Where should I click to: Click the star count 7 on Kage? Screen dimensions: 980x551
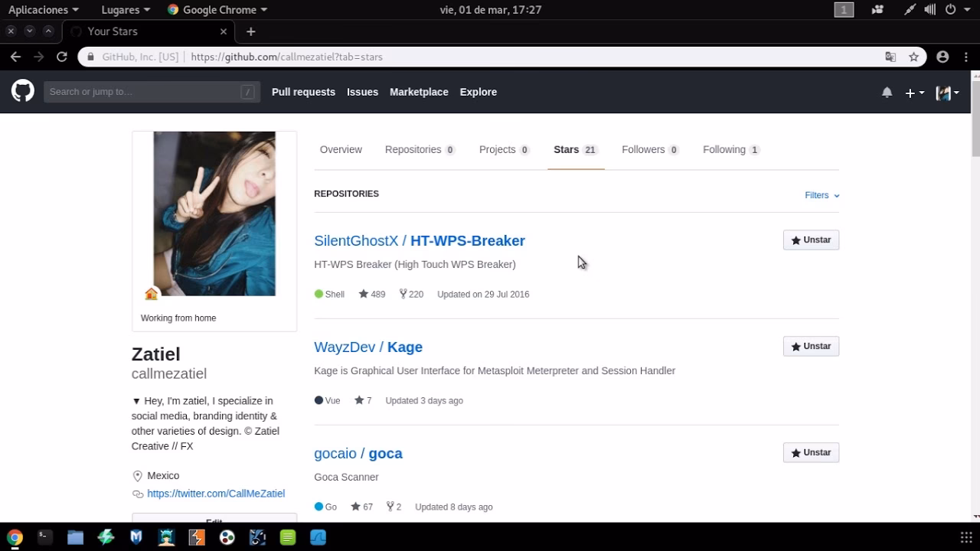363,400
